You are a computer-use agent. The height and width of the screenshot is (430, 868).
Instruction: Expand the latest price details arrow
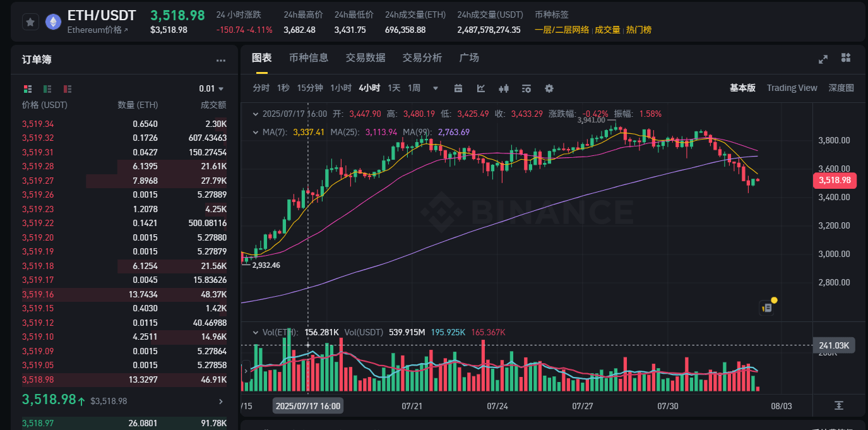pyautogui.click(x=220, y=401)
